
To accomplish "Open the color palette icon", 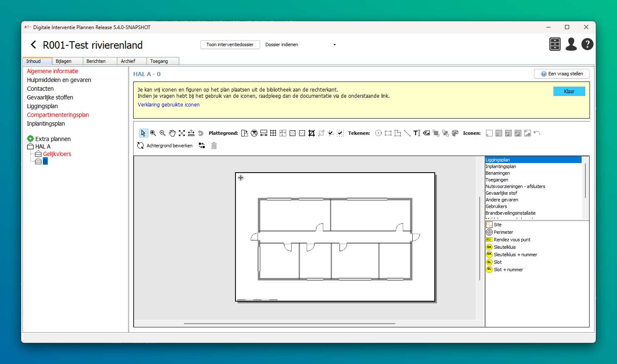I will pos(455,133).
